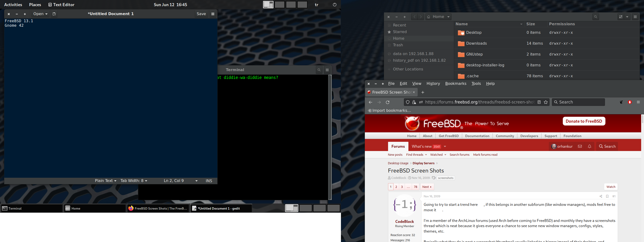Click the uBlock red extension icon
The width and height of the screenshot is (644, 242).
(x=630, y=102)
